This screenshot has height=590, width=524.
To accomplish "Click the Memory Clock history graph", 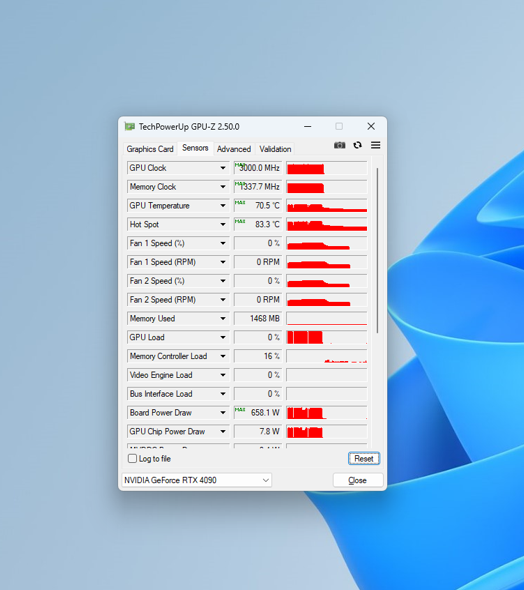I will [327, 187].
